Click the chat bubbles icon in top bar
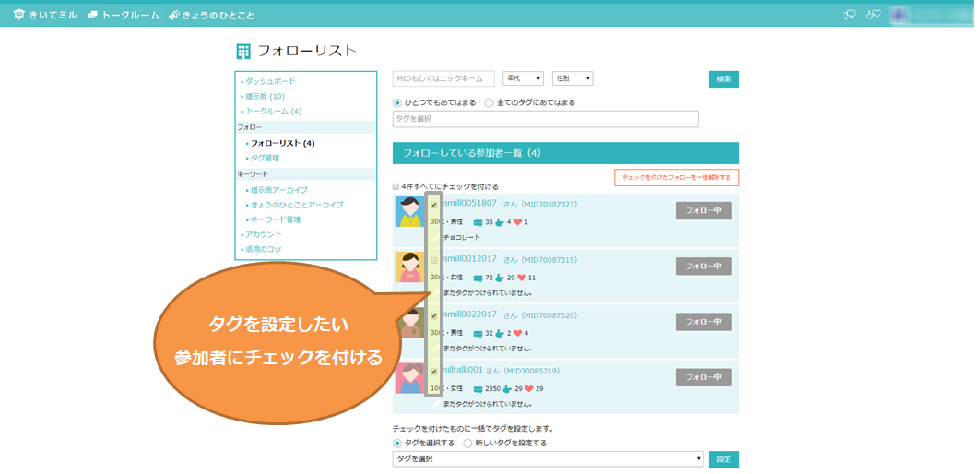The image size is (980, 474). [849, 15]
